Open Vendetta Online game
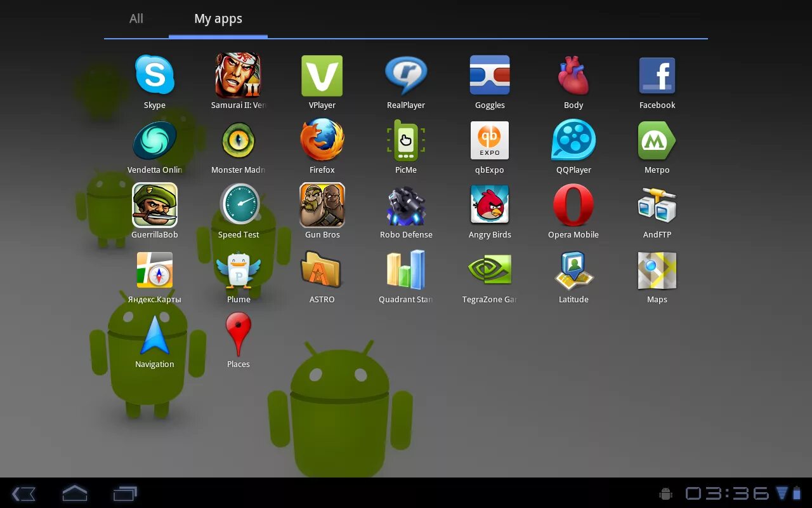Viewport: 812px width, 508px height. coord(155,140)
